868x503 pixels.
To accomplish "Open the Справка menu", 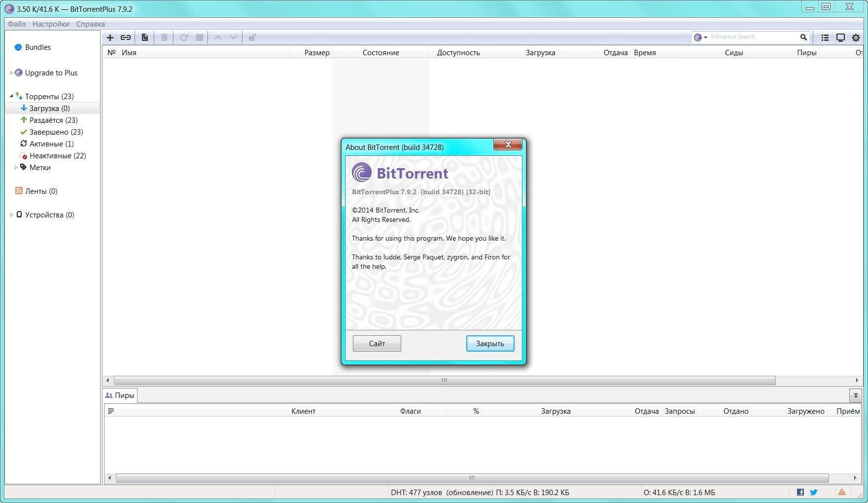I will (x=90, y=24).
